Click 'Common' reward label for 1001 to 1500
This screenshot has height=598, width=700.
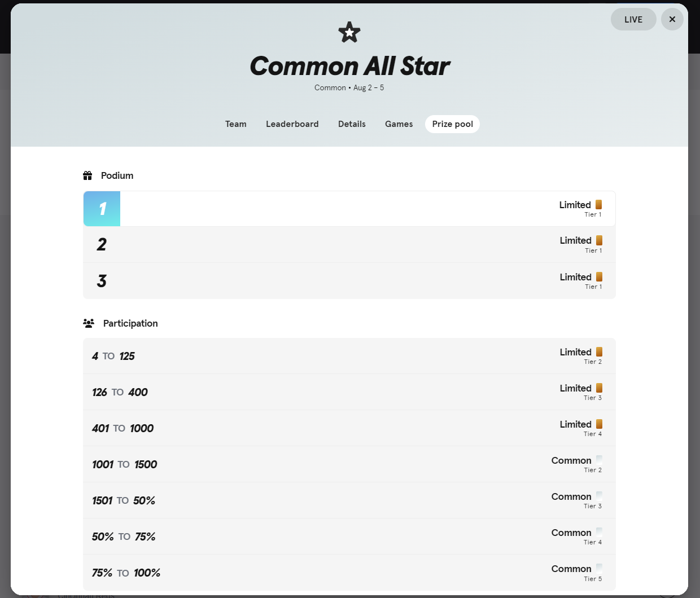click(571, 460)
